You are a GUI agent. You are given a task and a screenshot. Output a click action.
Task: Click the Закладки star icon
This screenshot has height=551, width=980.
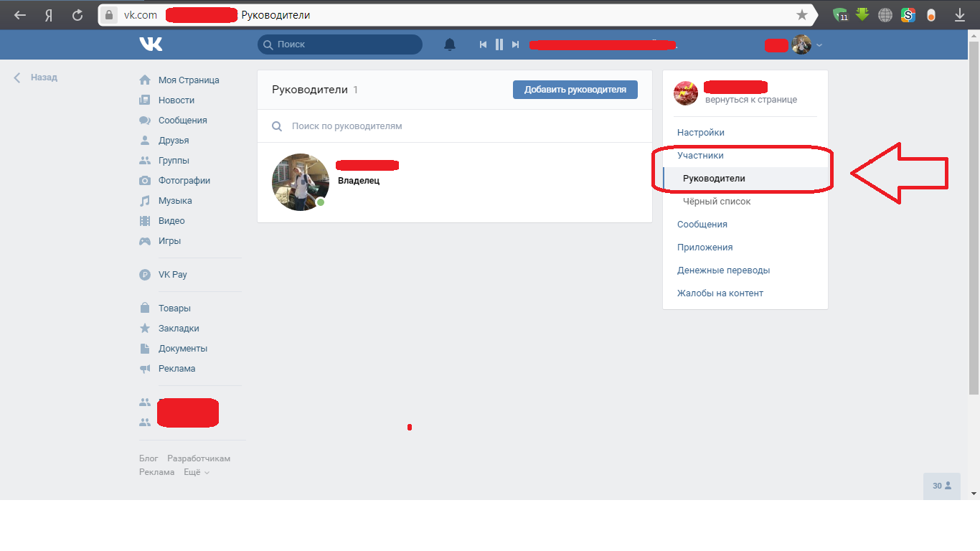(x=145, y=329)
